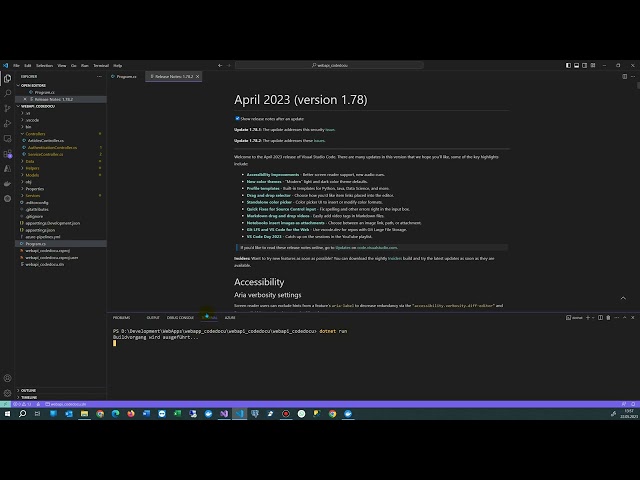Split the editor to the right

(624, 76)
